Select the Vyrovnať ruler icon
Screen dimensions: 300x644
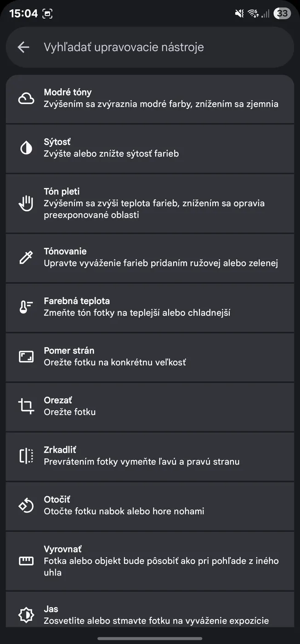click(x=26, y=561)
